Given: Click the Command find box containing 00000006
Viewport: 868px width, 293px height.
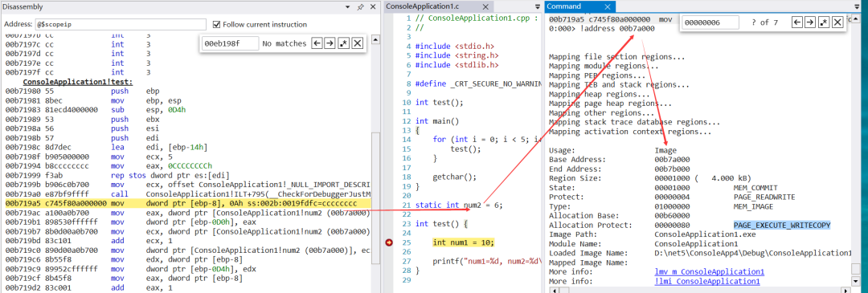Looking at the screenshot, I should click(x=710, y=22).
